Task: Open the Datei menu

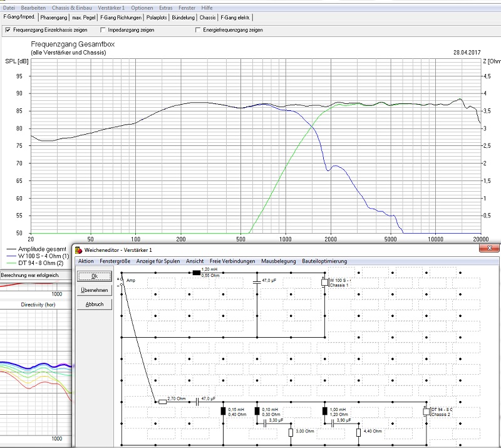Action: pos(9,8)
